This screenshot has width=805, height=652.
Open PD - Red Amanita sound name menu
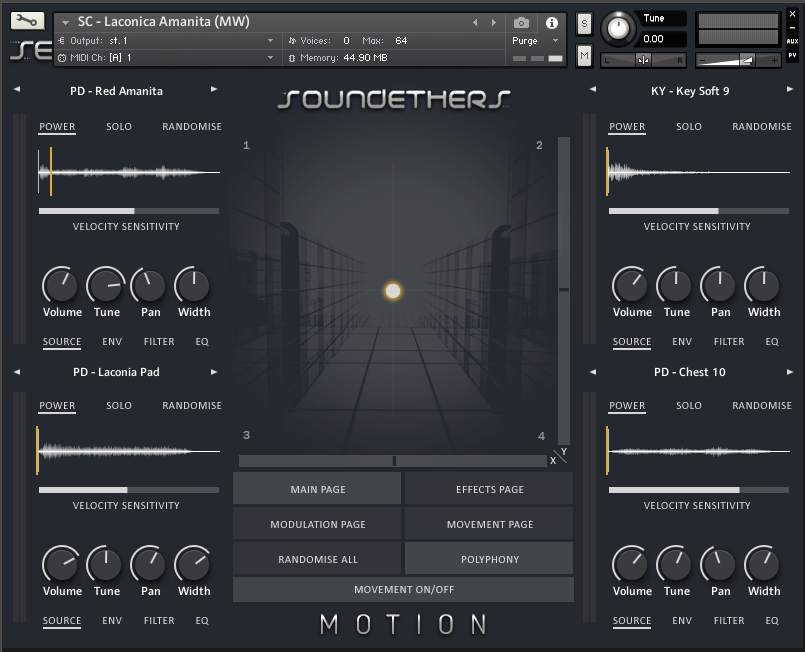click(x=116, y=91)
